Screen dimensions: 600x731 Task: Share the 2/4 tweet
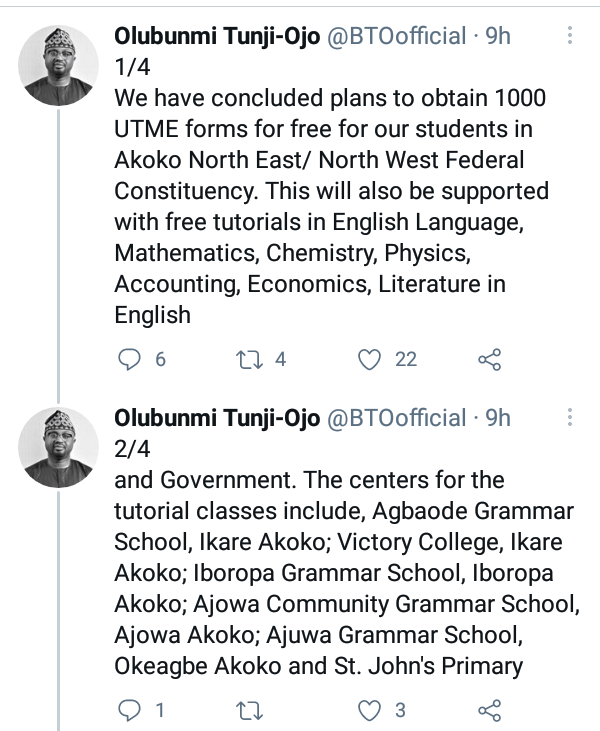(489, 711)
